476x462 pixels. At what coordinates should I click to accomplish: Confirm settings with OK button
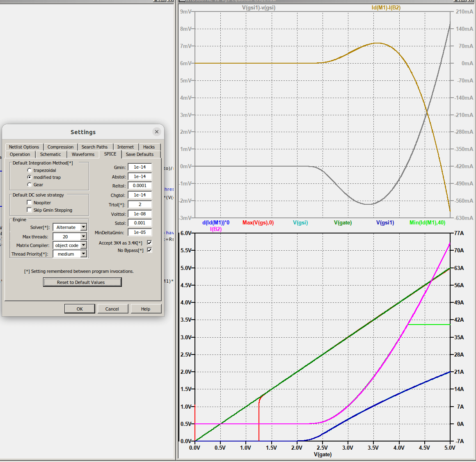pos(80,309)
